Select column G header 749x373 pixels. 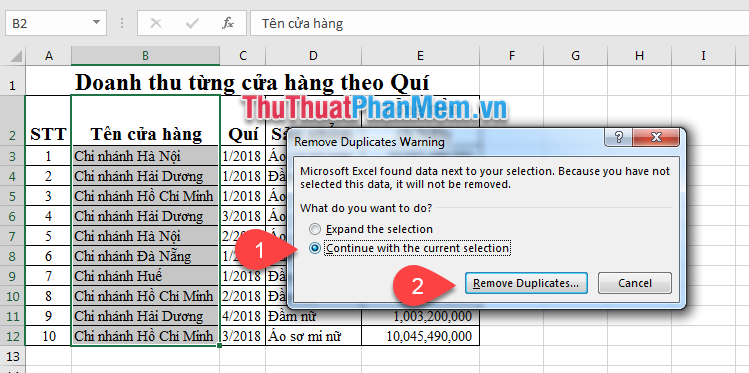[x=576, y=56]
